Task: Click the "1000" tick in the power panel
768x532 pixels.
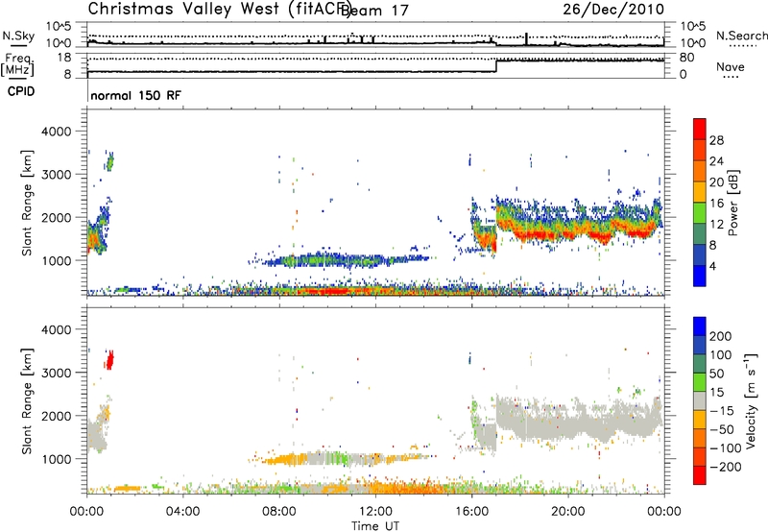Action: click(57, 260)
